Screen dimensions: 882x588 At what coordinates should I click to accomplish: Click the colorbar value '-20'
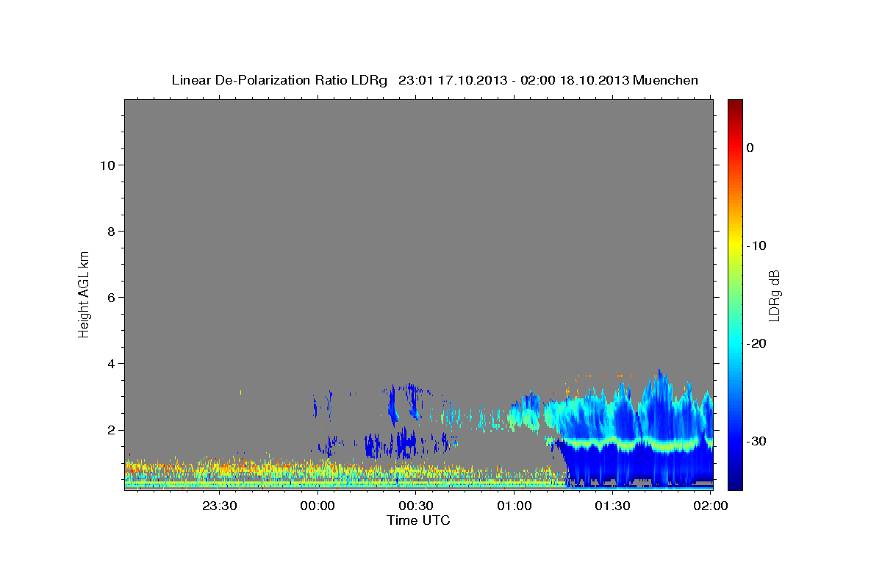[756, 343]
